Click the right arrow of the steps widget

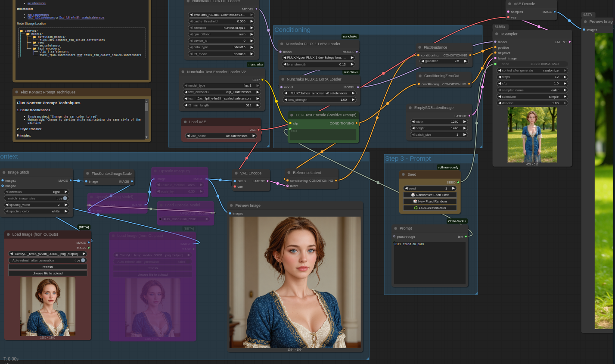pos(565,77)
